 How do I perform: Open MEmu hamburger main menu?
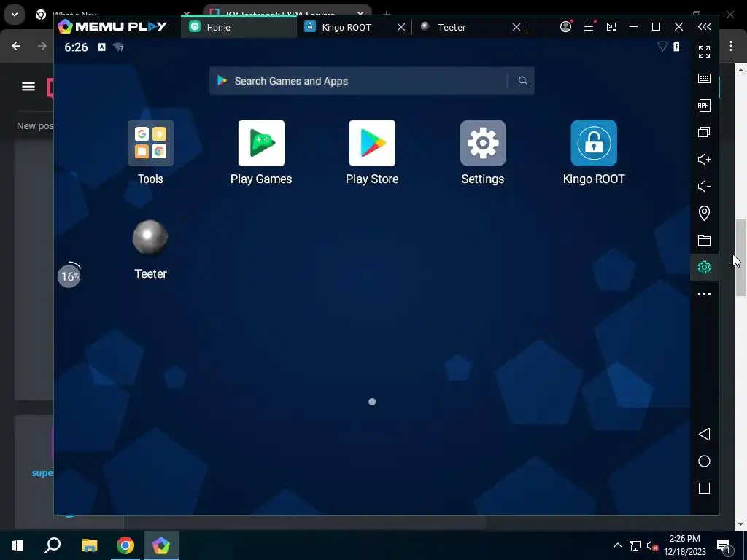point(589,27)
